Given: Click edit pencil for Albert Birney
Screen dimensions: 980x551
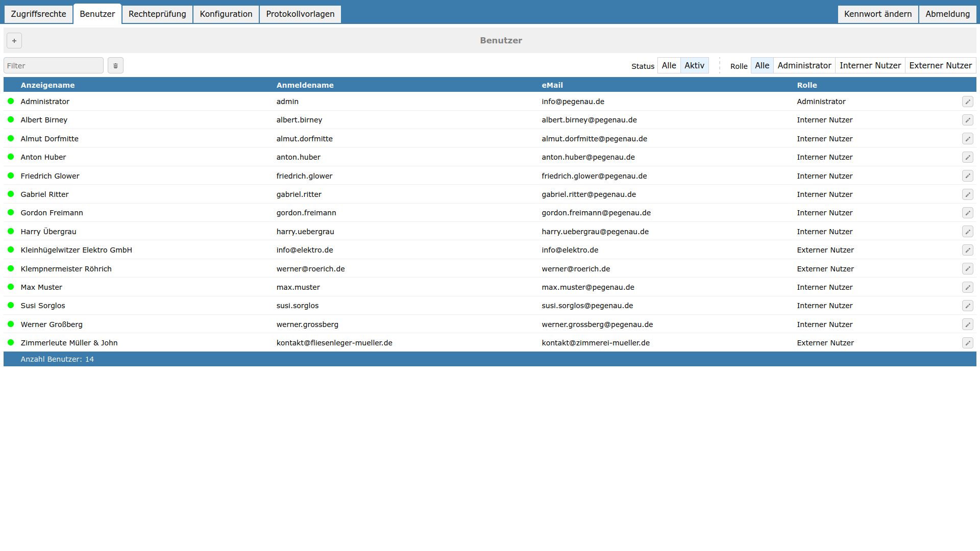Looking at the screenshot, I should 967,120.
